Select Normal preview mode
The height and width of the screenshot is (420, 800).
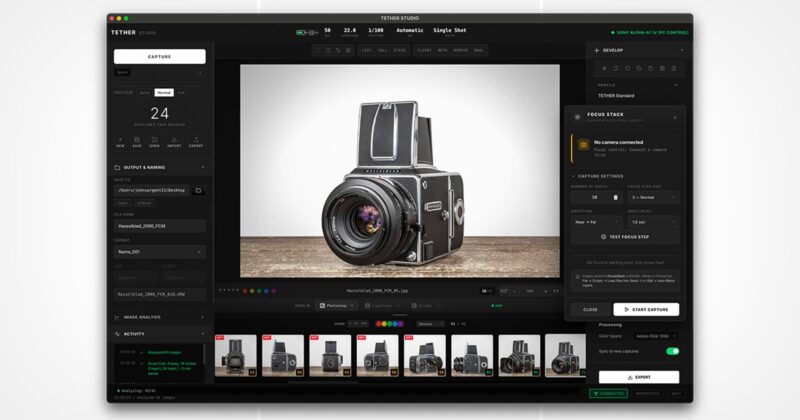pos(164,93)
